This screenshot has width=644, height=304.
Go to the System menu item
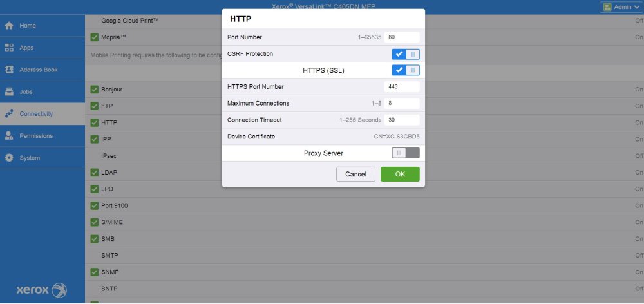pos(43,158)
